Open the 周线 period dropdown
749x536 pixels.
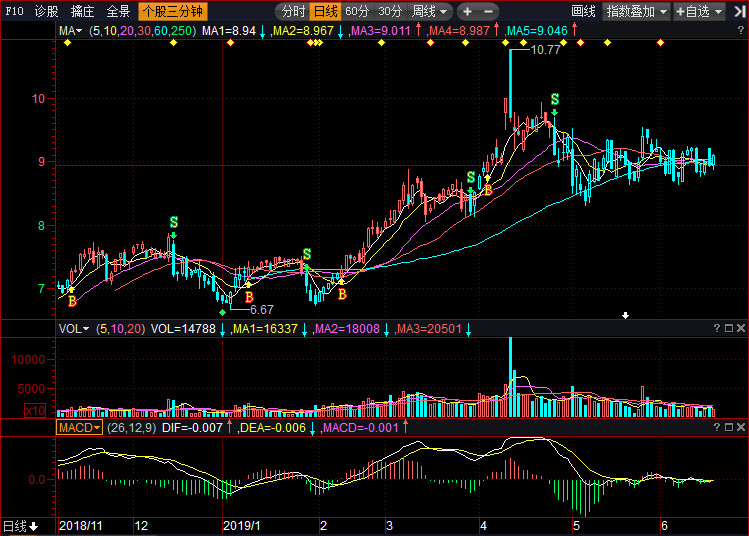pos(430,12)
